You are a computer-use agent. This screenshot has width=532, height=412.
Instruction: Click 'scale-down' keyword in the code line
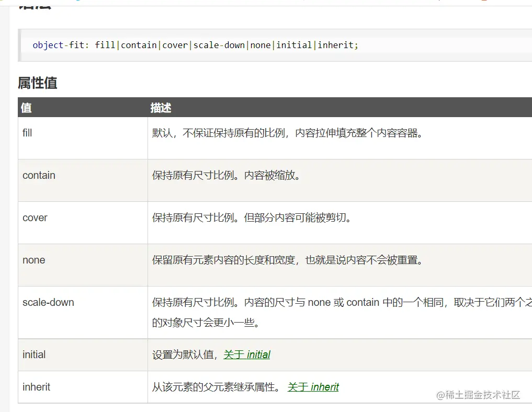pyautogui.click(x=219, y=45)
